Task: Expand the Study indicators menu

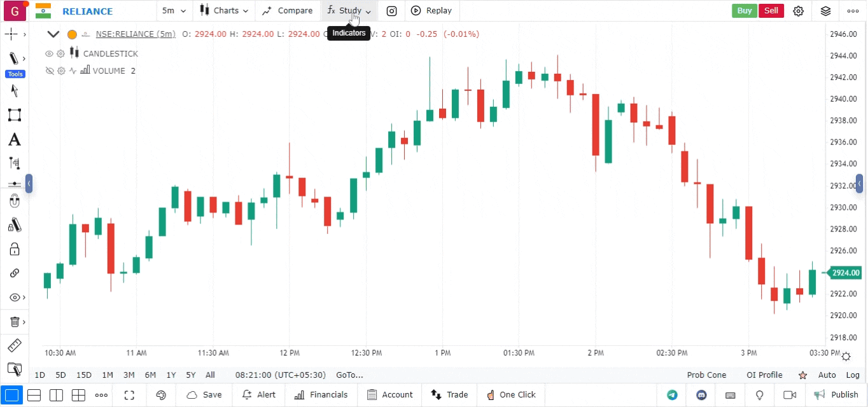Action: (348, 11)
